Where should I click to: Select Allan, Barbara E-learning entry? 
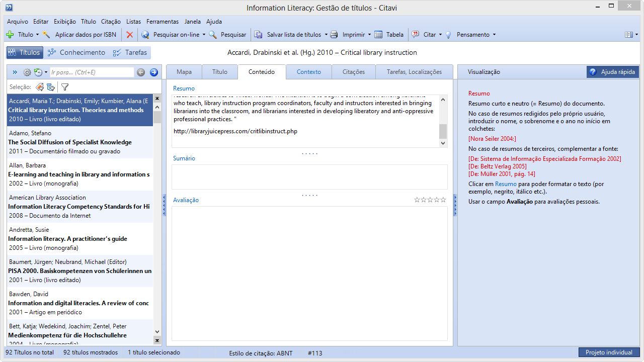80,174
